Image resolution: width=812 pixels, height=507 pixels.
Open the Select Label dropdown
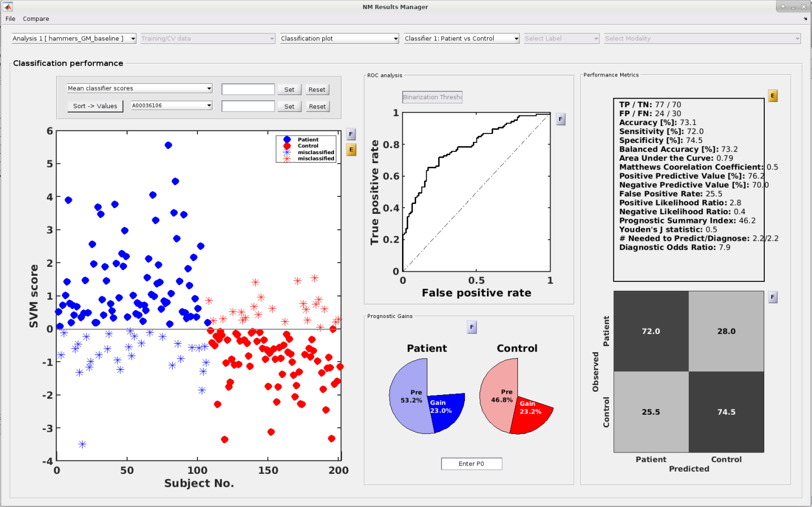click(x=562, y=38)
